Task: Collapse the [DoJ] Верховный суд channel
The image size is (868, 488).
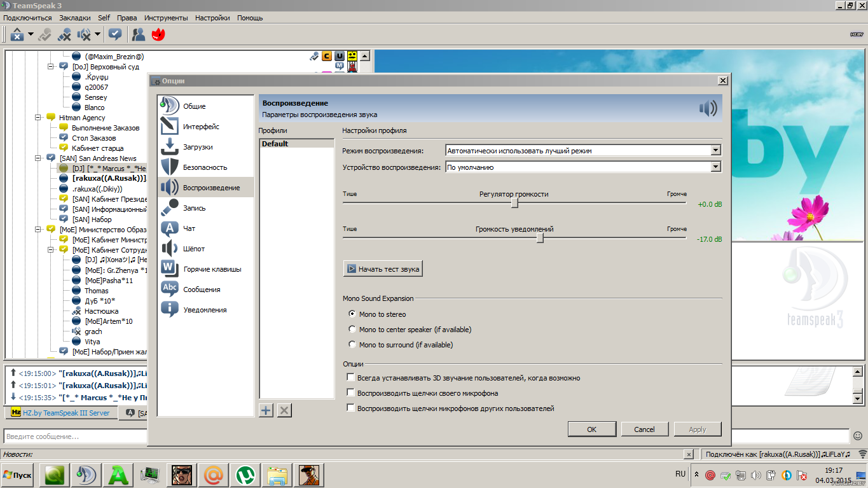Action: pos(51,67)
